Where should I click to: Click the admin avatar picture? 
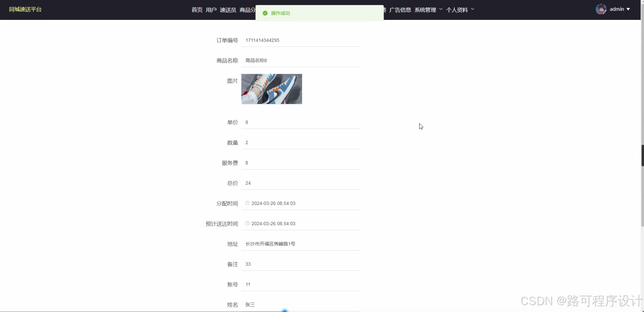601,9
